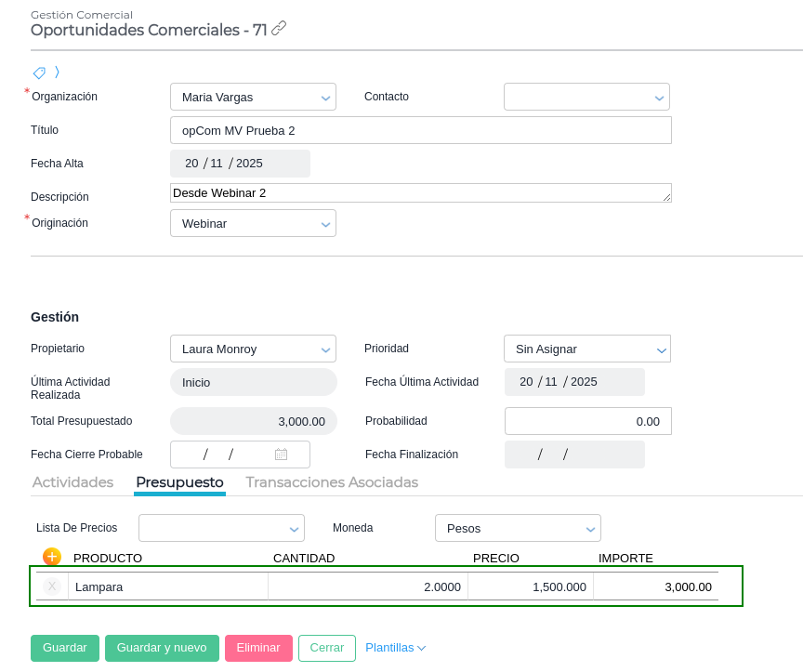Open the Contacto dropdown
803x672 pixels.
click(586, 97)
